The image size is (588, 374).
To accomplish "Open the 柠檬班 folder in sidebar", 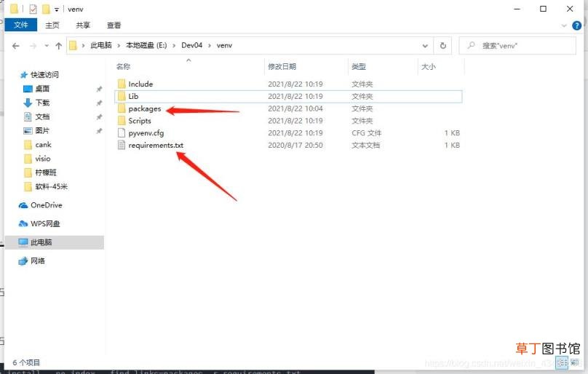I will (46, 172).
